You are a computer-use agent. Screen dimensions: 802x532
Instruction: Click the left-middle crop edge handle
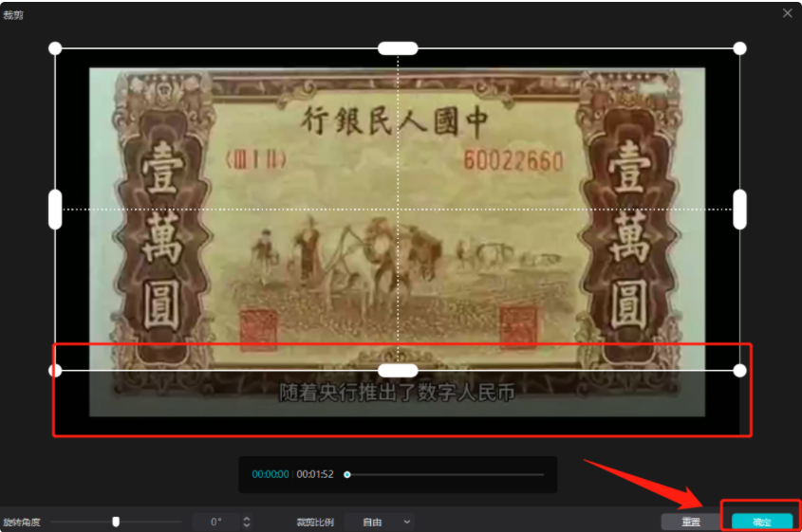55,210
